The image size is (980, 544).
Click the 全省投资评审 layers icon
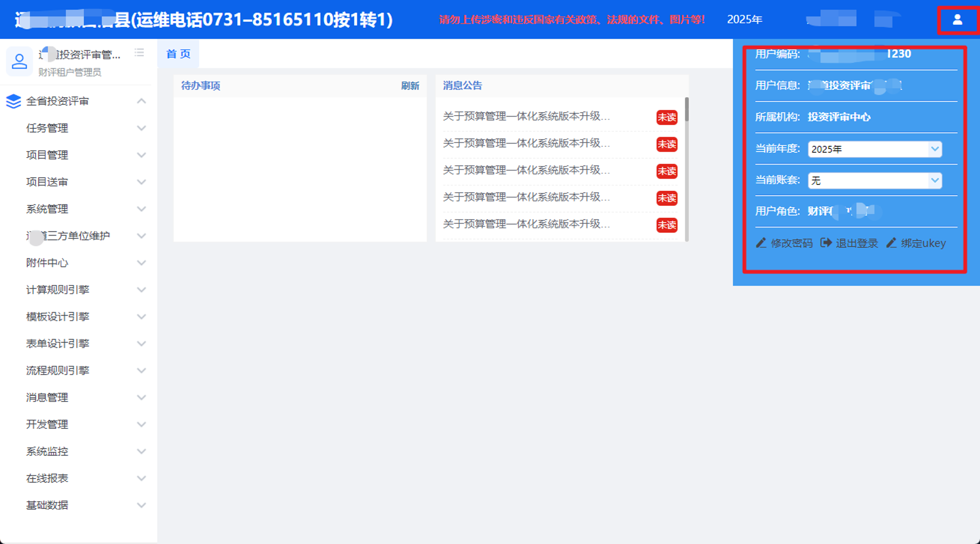coord(14,101)
